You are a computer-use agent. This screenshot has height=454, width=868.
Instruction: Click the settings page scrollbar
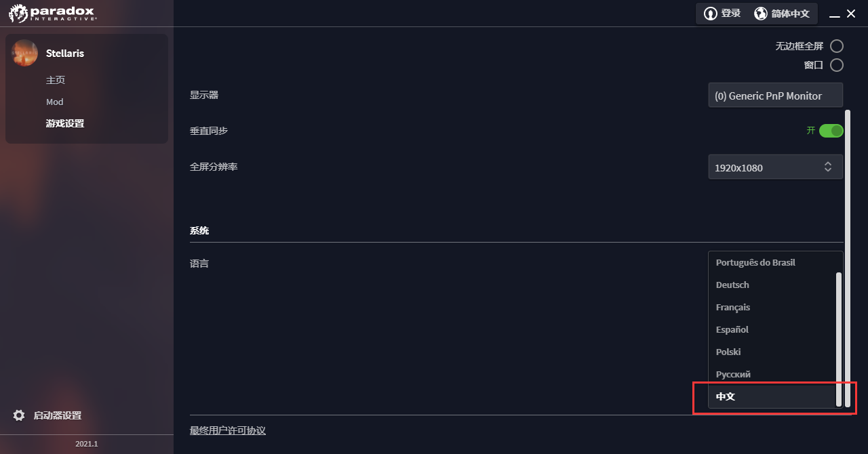(848, 257)
